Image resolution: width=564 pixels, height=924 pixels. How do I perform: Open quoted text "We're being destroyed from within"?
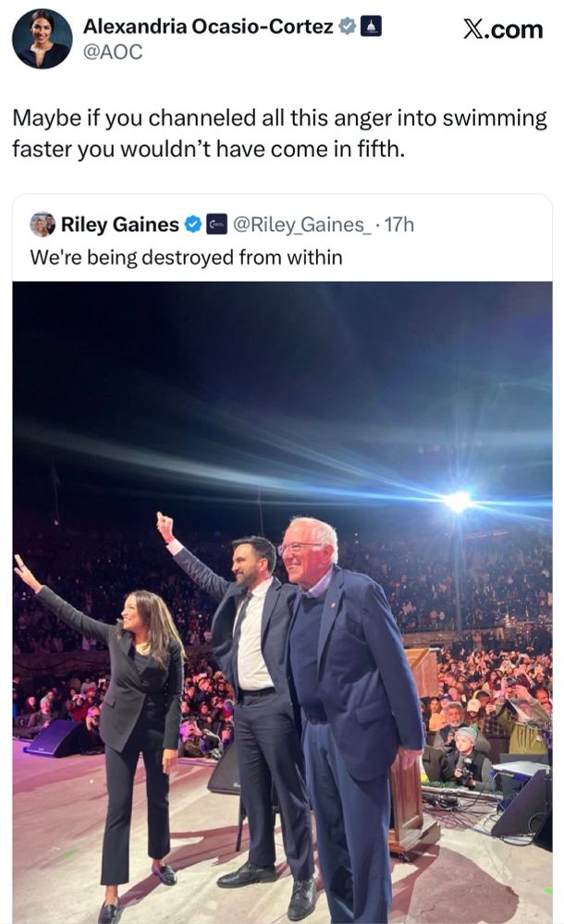186,257
